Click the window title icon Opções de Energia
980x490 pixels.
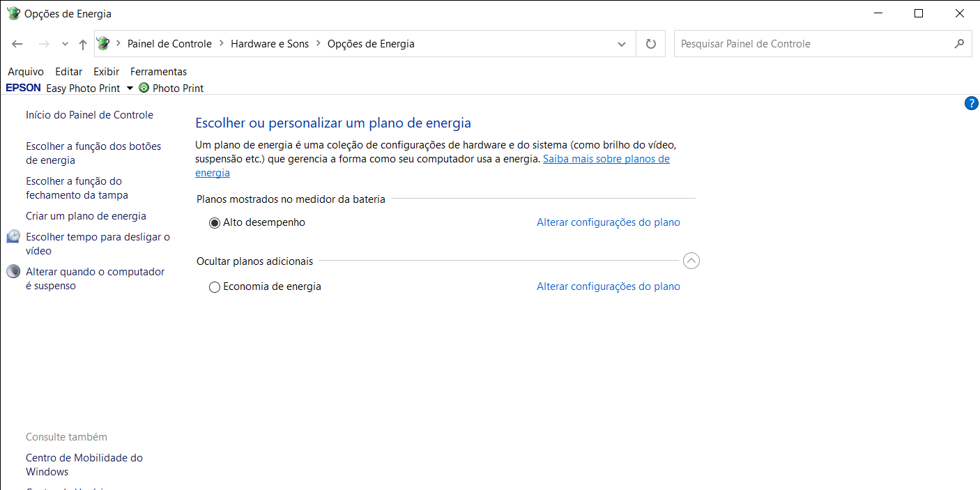coord(13,13)
